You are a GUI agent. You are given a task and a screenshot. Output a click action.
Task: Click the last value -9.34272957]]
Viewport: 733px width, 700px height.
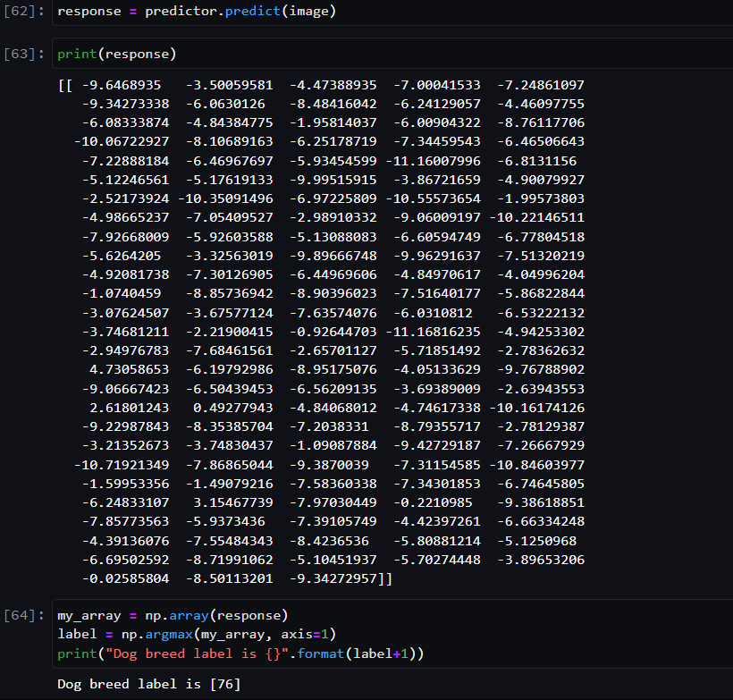click(341, 579)
